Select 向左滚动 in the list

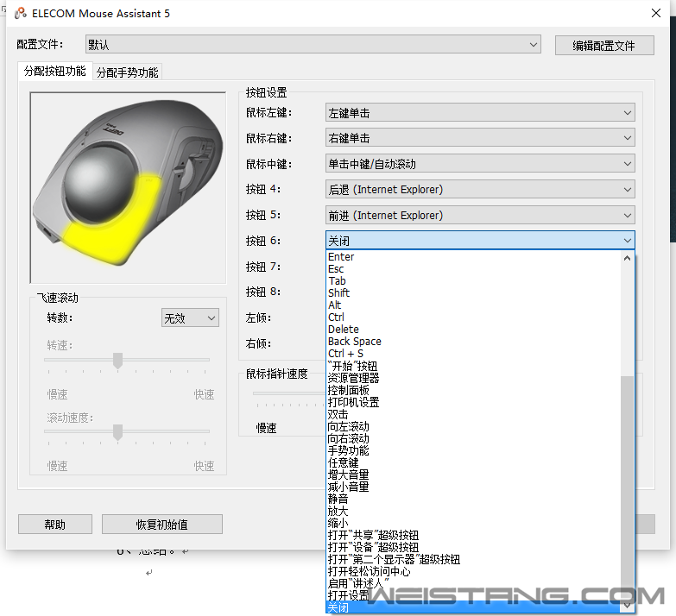click(x=473, y=426)
